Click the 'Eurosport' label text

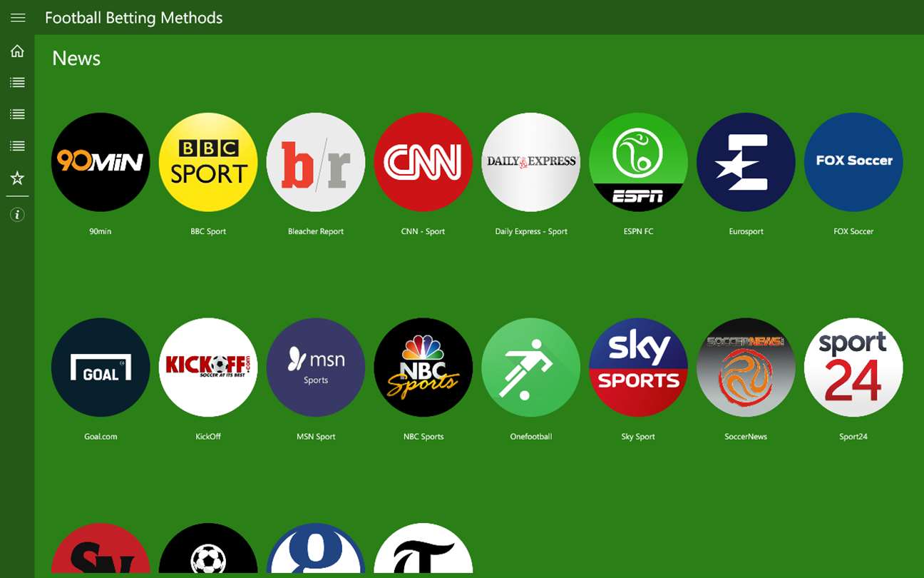[746, 231]
